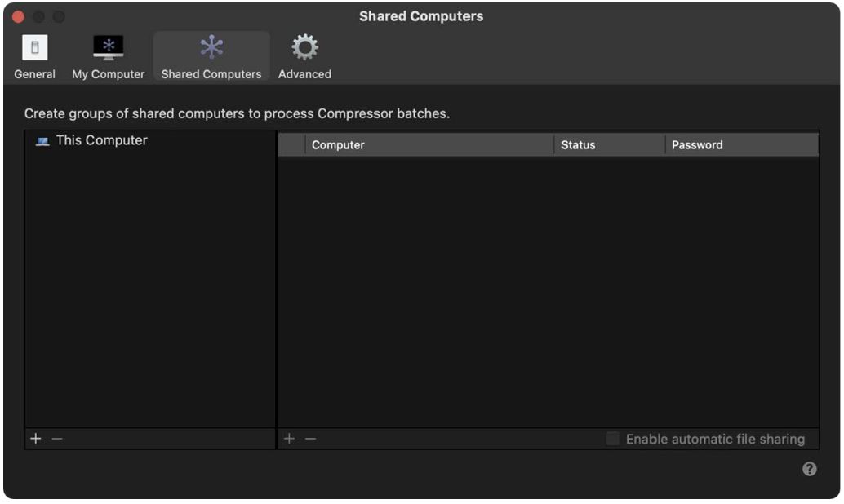Select This Computer in groups list
This screenshot has width=844, height=504.
(101, 140)
